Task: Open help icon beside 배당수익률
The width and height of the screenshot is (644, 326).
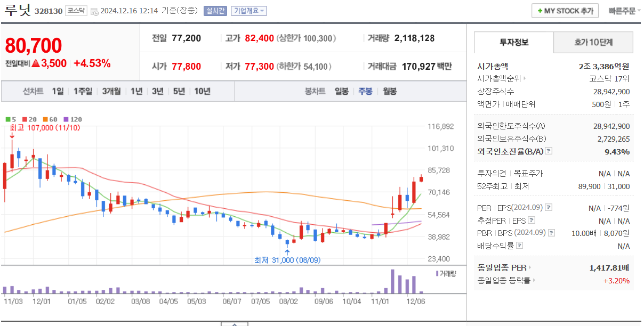Action: [x=520, y=246]
